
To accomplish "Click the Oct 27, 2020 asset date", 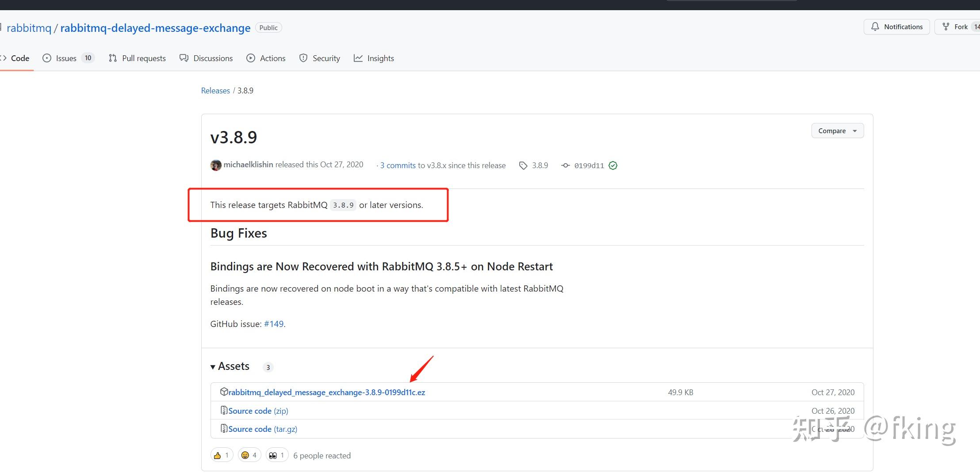I will pyautogui.click(x=833, y=392).
